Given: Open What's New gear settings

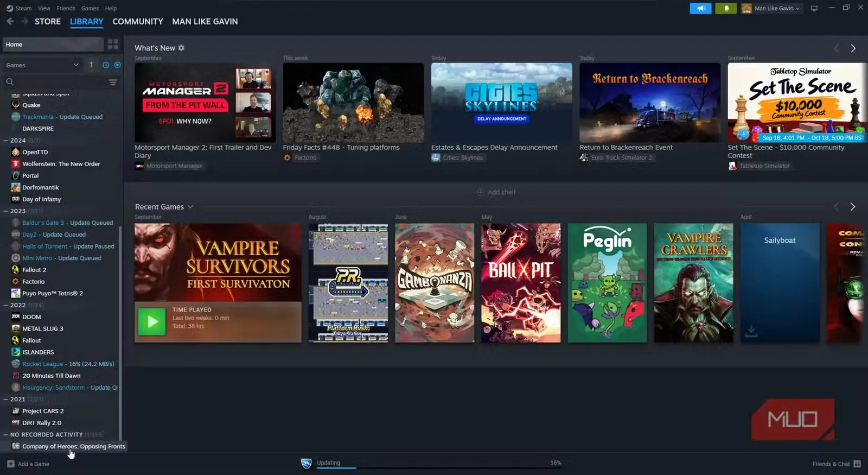Looking at the screenshot, I should pos(181,48).
